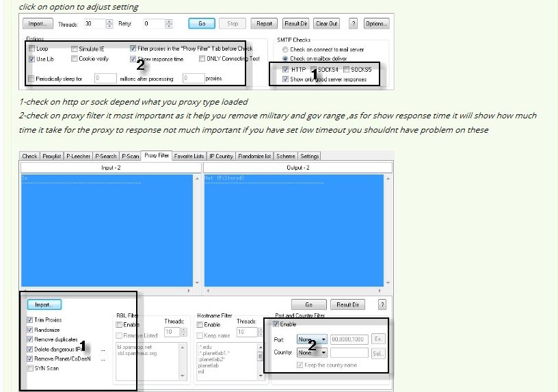Open the Favorite Lists tab
Screen dimensions: 558x392
189,156
